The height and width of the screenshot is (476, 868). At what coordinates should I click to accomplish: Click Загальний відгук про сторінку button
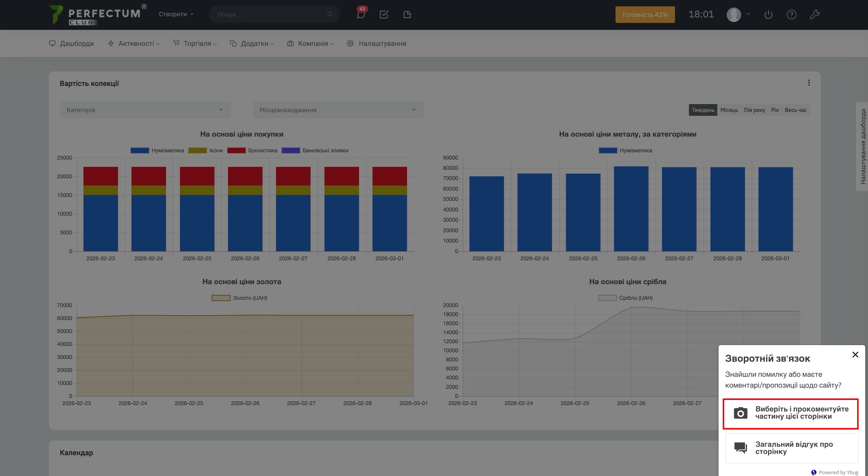point(792,448)
